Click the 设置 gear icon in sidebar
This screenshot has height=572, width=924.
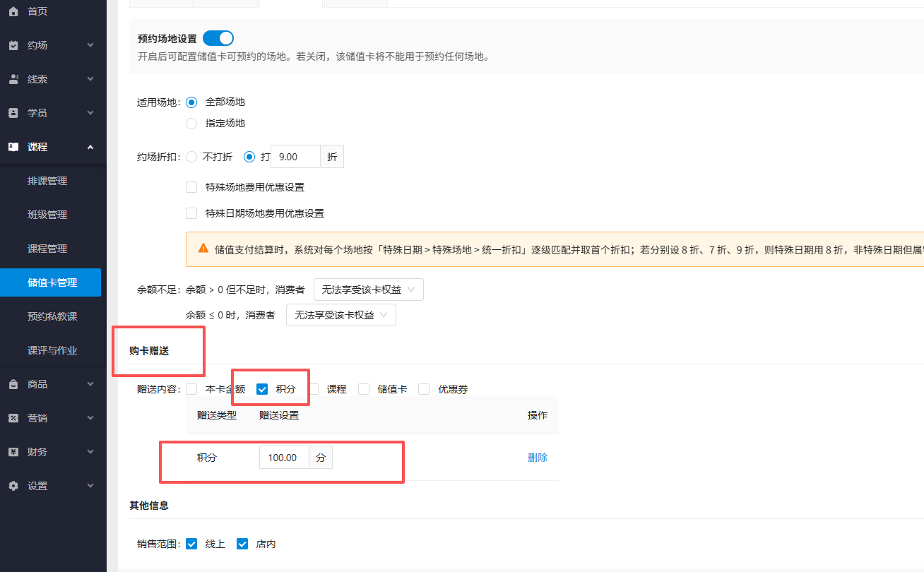(12, 485)
